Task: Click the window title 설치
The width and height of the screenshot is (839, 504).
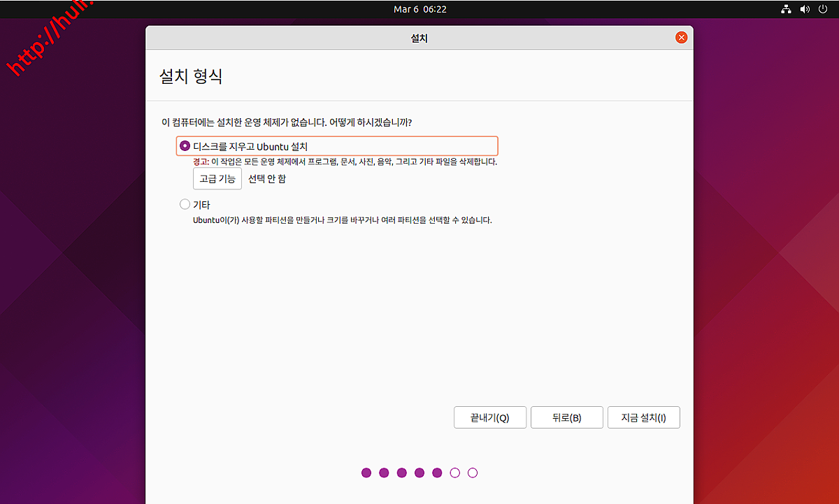Action: coord(419,38)
